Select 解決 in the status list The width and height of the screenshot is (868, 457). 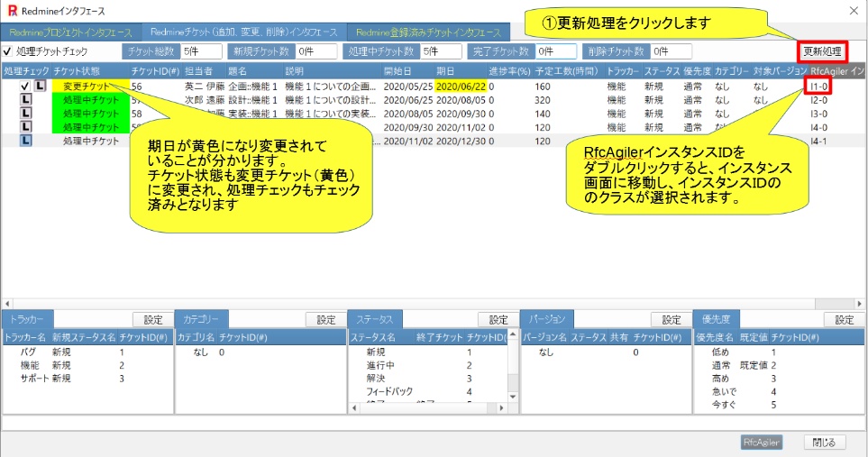pos(375,379)
